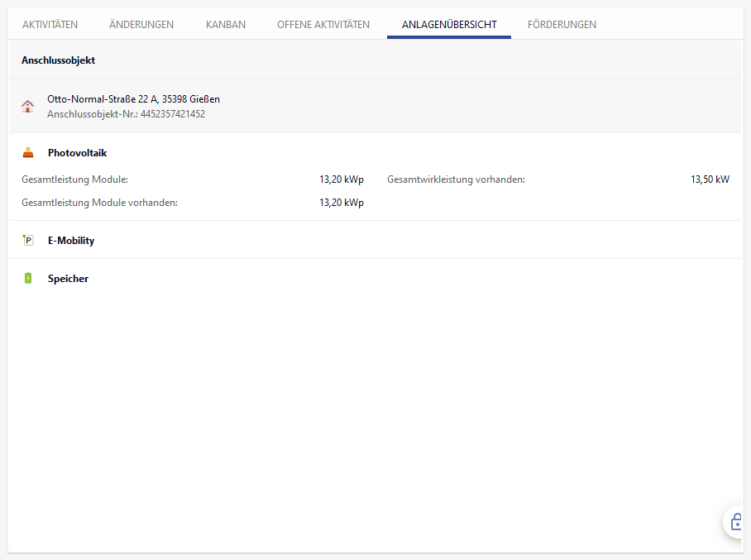Click the Anschlussobjekt-Nr. 4452357421452 text

point(126,114)
